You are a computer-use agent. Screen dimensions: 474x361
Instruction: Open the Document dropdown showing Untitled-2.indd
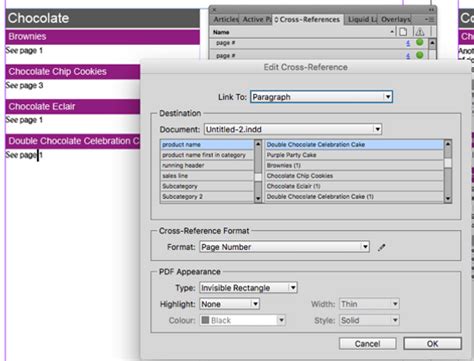(x=293, y=129)
